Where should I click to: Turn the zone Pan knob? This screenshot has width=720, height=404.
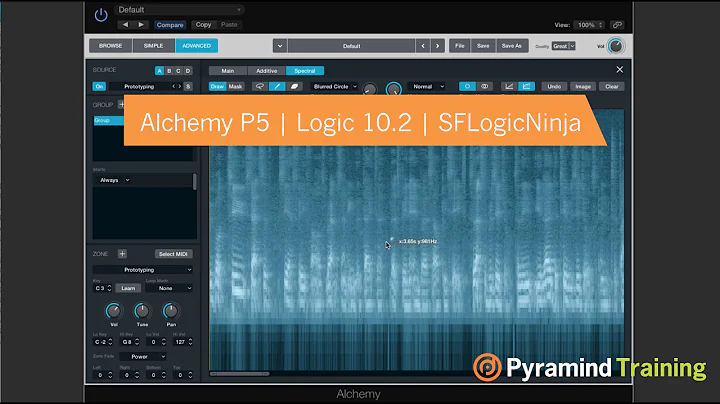[171, 311]
